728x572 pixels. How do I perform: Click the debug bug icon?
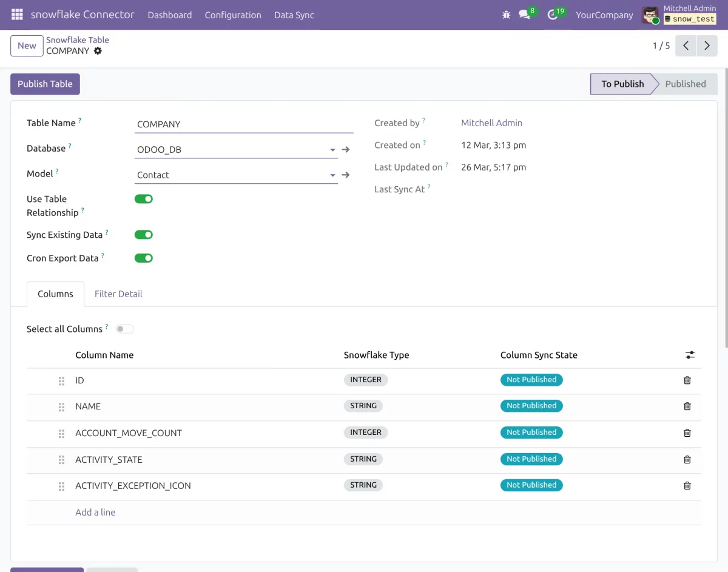point(507,15)
